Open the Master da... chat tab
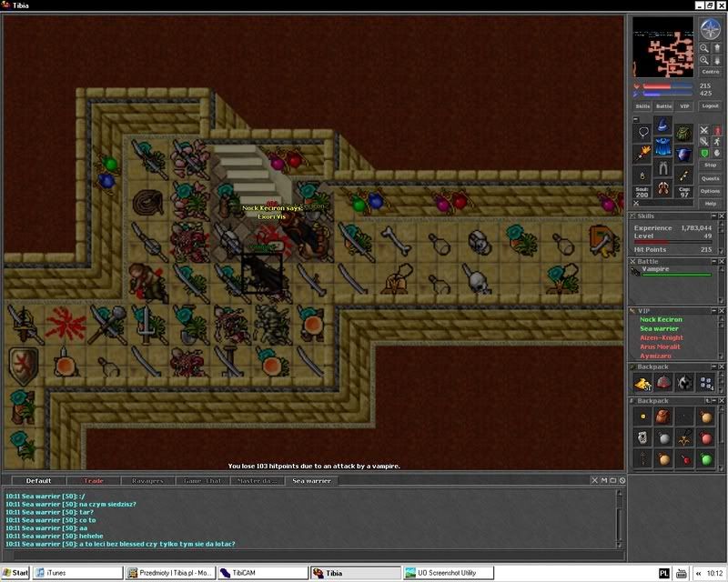This screenshot has width=728, height=582. point(257,481)
